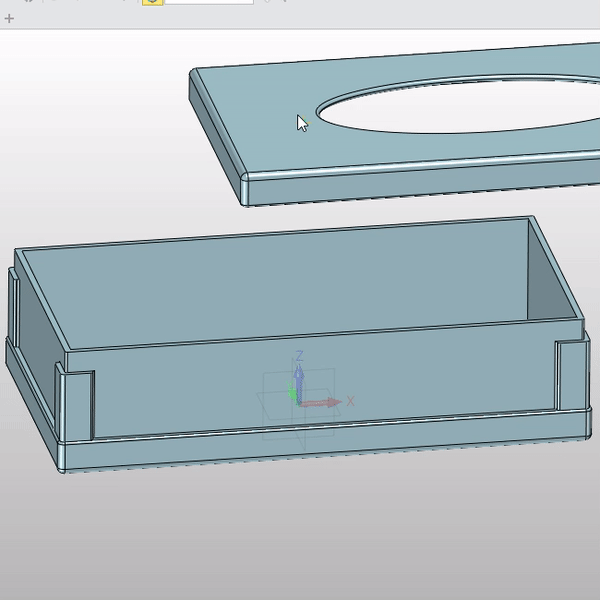Click the green Y axis arrow
This screenshot has width=600, height=600.
pyautogui.click(x=292, y=393)
